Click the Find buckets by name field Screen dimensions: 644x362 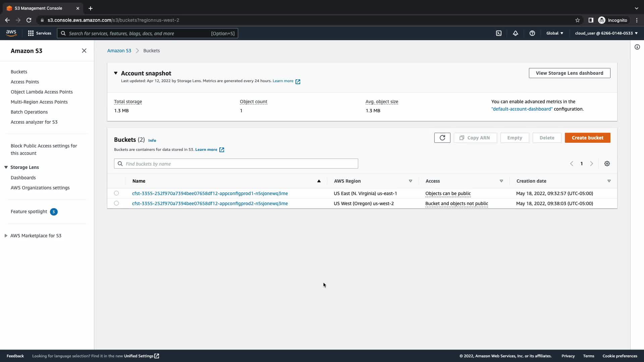tap(236, 164)
